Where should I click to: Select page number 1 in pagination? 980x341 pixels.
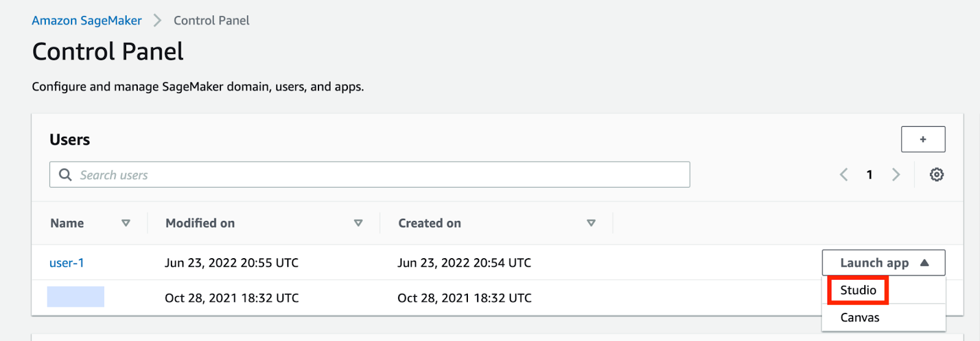(869, 175)
